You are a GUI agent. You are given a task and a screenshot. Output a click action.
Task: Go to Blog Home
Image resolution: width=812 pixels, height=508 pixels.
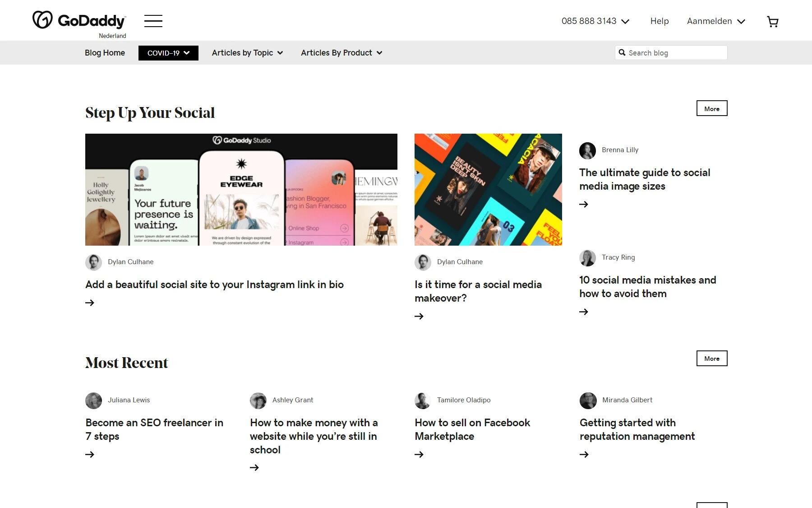pyautogui.click(x=105, y=53)
